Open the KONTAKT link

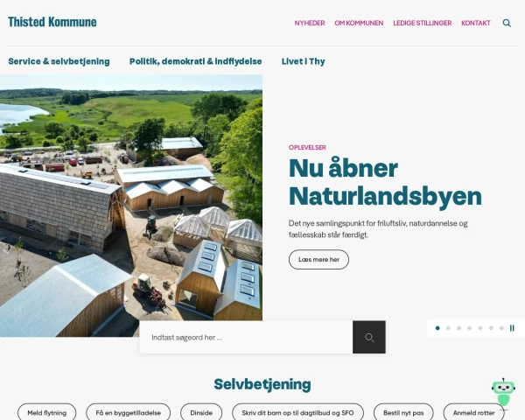click(476, 23)
